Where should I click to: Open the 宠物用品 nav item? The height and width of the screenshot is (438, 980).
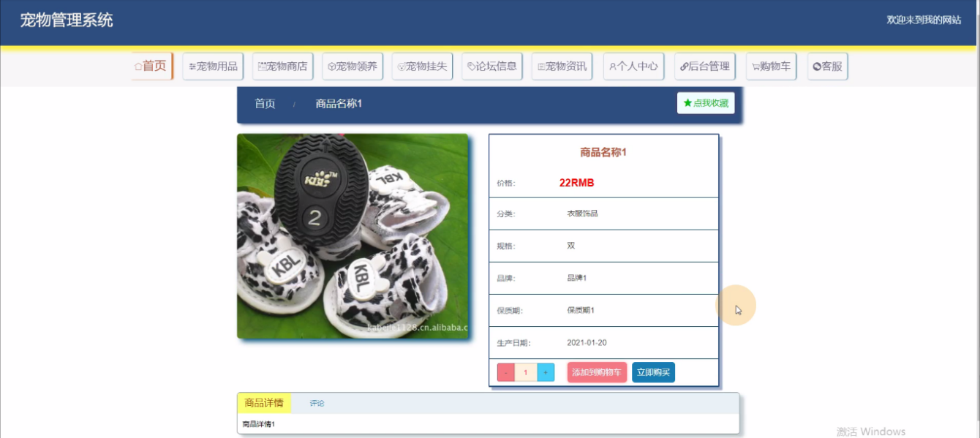[x=213, y=66]
